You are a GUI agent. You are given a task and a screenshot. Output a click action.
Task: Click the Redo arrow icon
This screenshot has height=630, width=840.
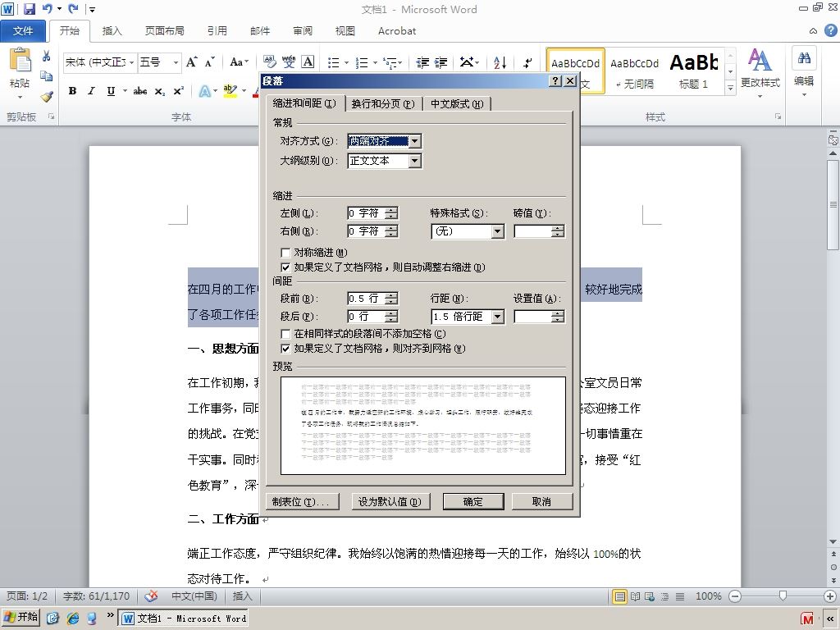click(73, 8)
